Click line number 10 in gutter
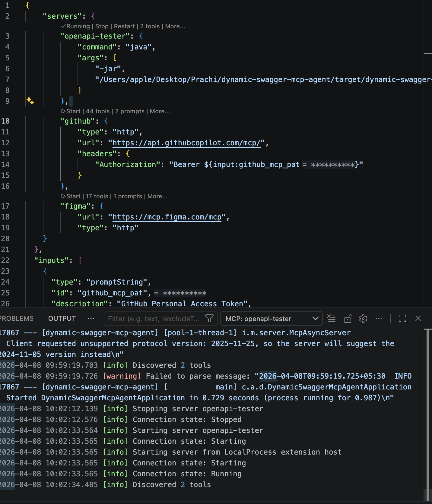Image resolution: width=432 pixels, height=504 pixels. tap(5, 121)
